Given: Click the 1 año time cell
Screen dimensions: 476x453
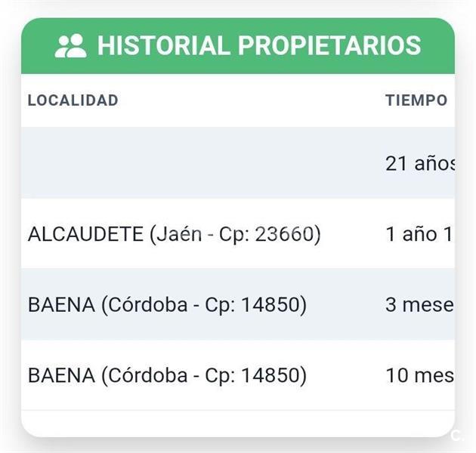Looking at the screenshot, I should (x=420, y=234).
